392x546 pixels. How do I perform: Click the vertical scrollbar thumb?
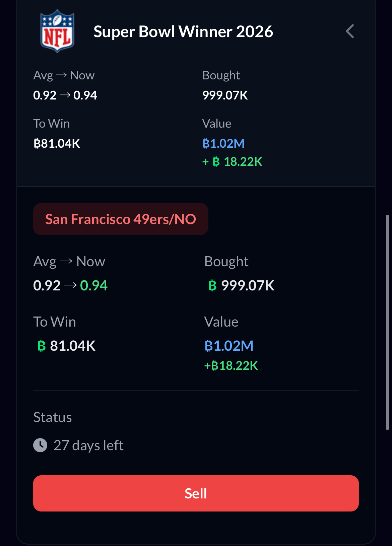[x=387, y=322]
